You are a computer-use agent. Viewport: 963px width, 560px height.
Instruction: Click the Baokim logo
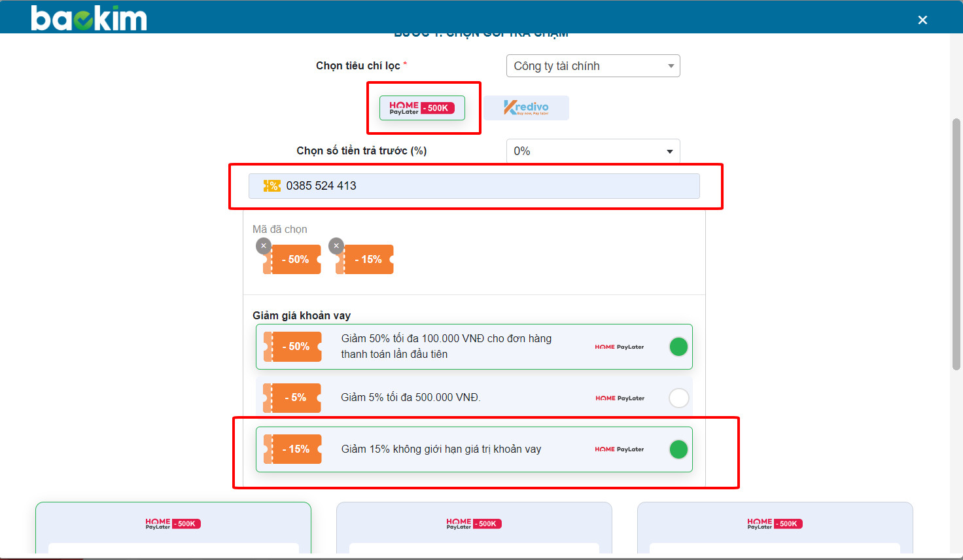pyautogui.click(x=89, y=18)
